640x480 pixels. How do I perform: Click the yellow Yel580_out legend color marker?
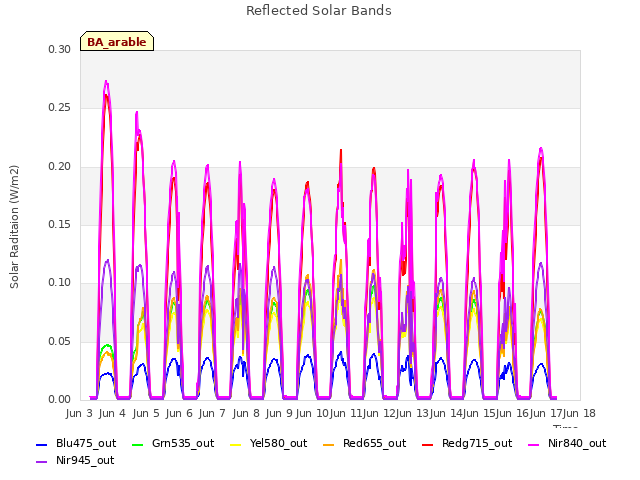(x=236, y=444)
